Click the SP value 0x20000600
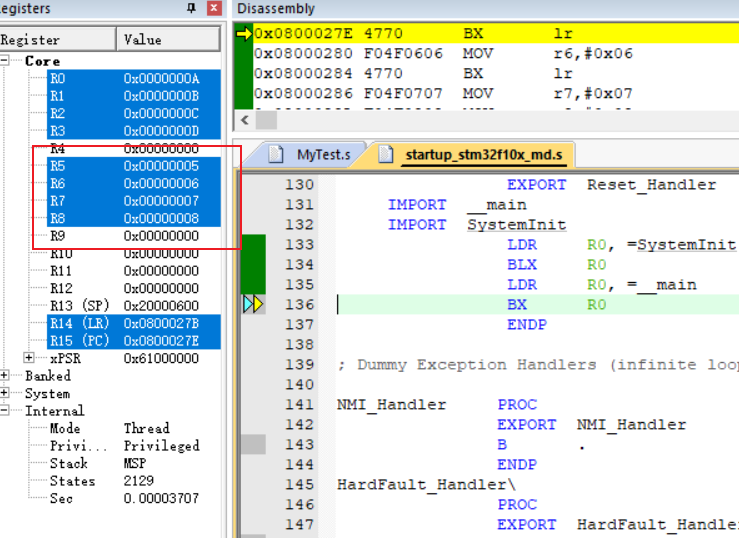739x538 pixels. (161, 305)
